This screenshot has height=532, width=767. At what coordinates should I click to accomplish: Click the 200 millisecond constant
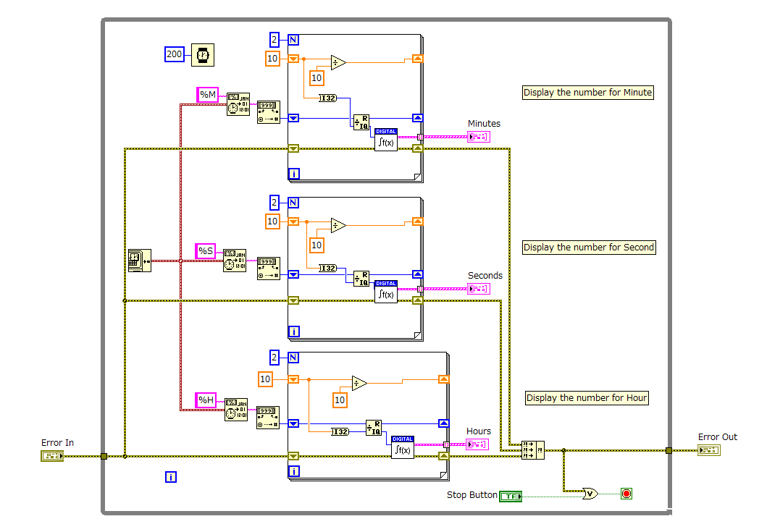coord(174,54)
